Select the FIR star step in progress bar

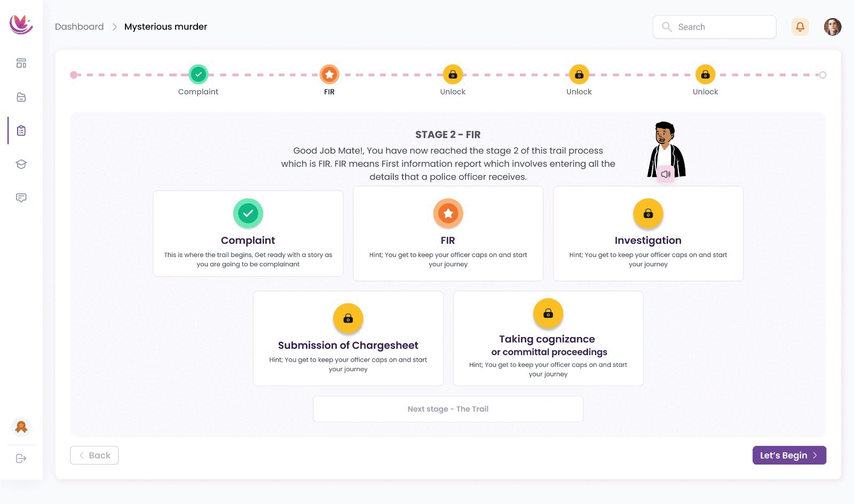(329, 75)
